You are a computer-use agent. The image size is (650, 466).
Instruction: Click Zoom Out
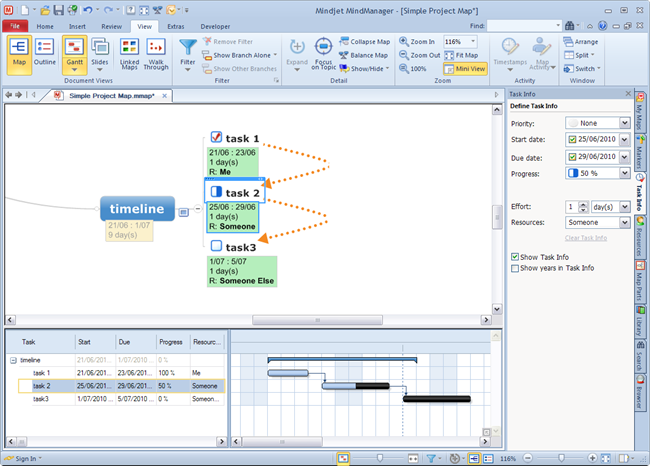420,55
